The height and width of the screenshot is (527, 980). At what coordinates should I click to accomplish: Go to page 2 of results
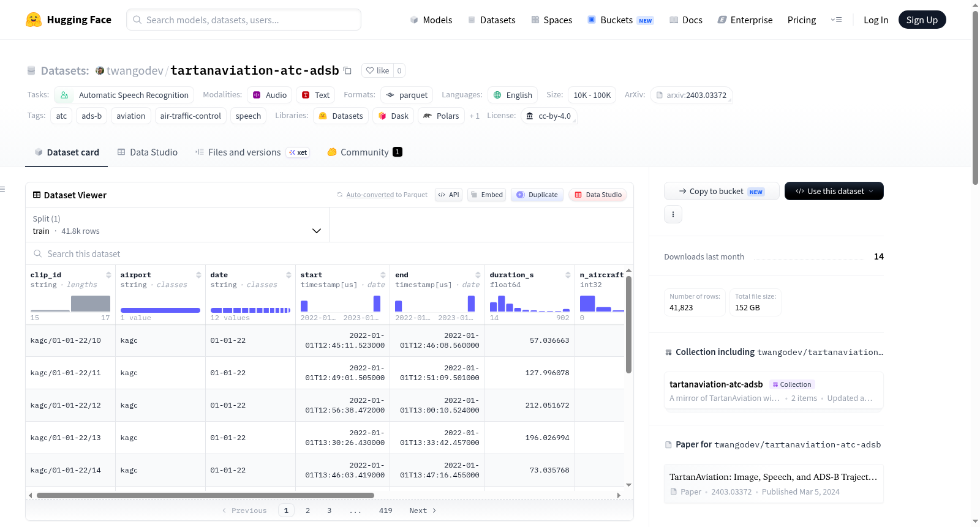pos(307,510)
